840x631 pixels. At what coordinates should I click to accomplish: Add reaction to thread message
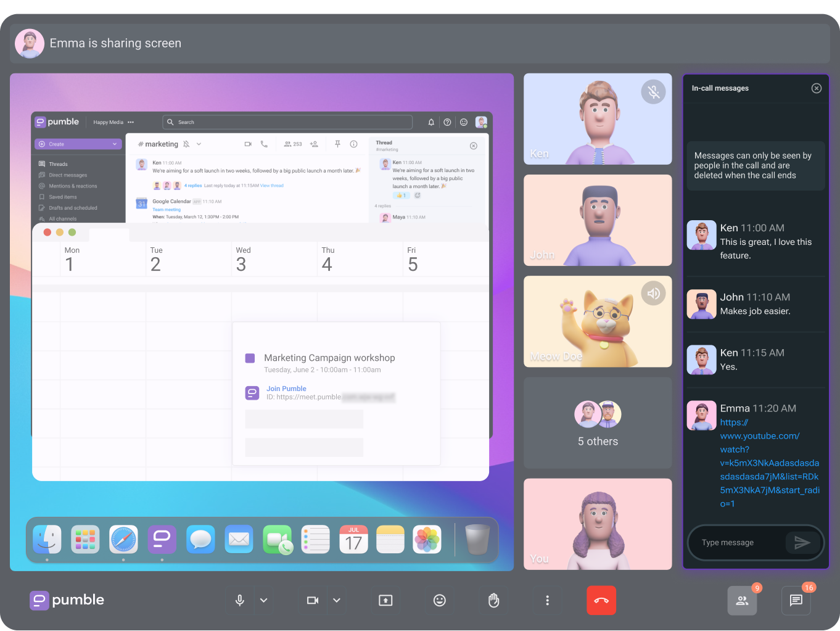[x=418, y=196]
